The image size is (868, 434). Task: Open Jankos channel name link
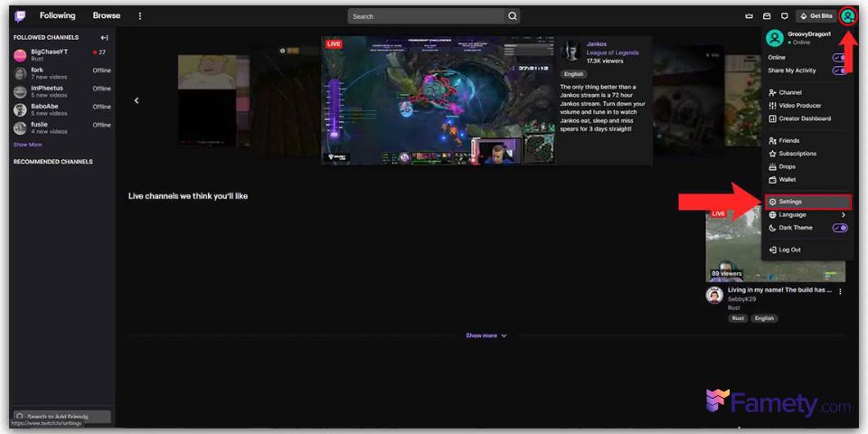(596, 43)
